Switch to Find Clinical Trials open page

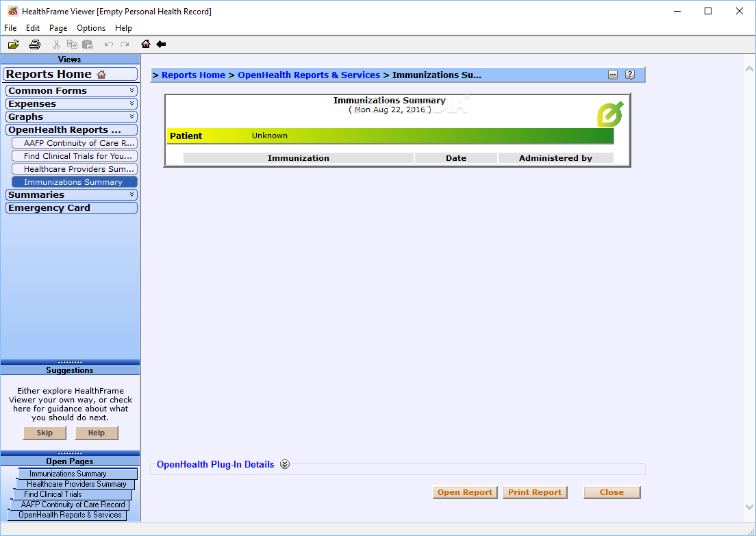73,494
